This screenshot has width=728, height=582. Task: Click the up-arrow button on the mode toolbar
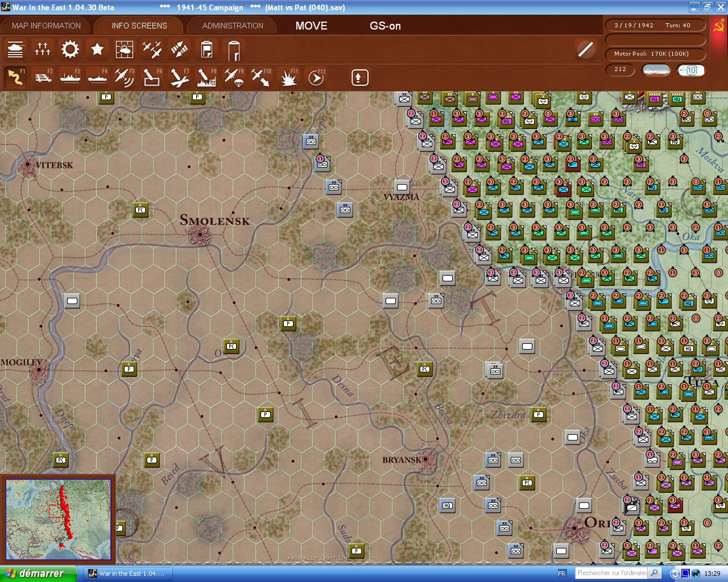(x=359, y=77)
